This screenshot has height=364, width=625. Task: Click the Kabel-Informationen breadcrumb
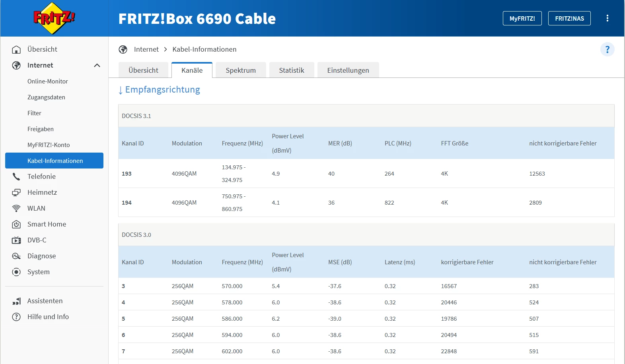pyautogui.click(x=204, y=49)
